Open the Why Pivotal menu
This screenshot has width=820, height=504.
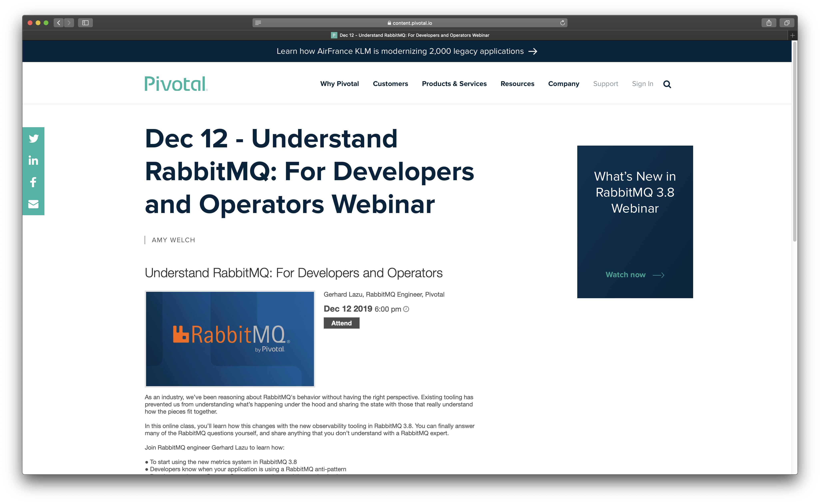[340, 84]
